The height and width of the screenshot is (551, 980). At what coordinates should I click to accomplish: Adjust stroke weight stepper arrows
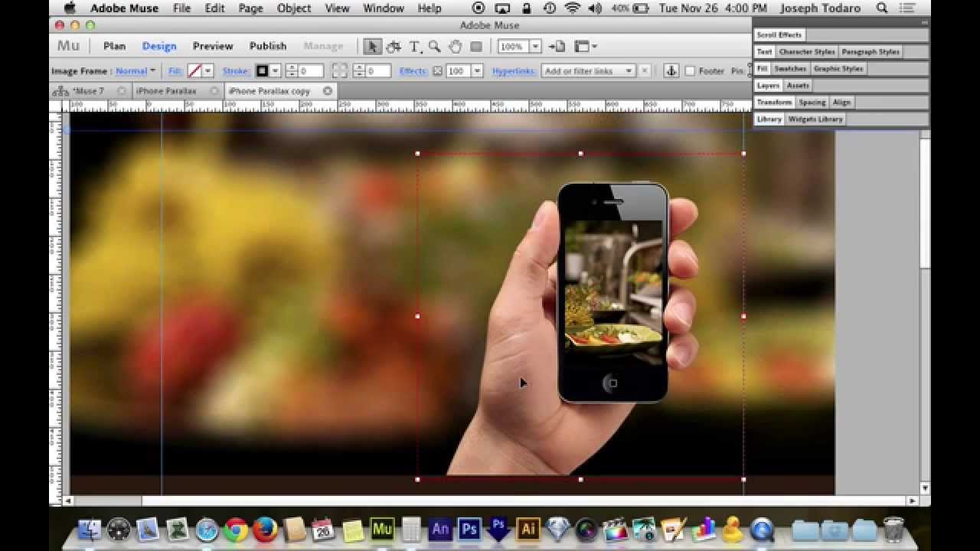[291, 71]
